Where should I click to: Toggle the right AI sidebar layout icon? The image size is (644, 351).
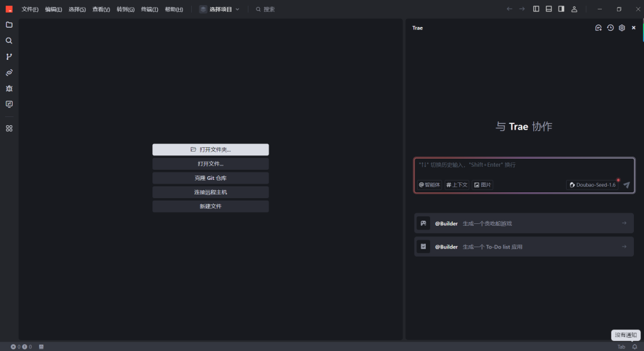pos(561,9)
